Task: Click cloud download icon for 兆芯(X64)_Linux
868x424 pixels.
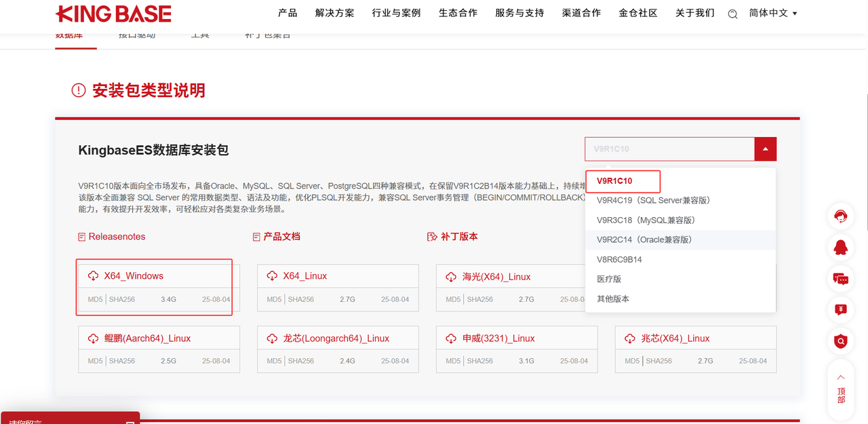Action: click(631, 338)
